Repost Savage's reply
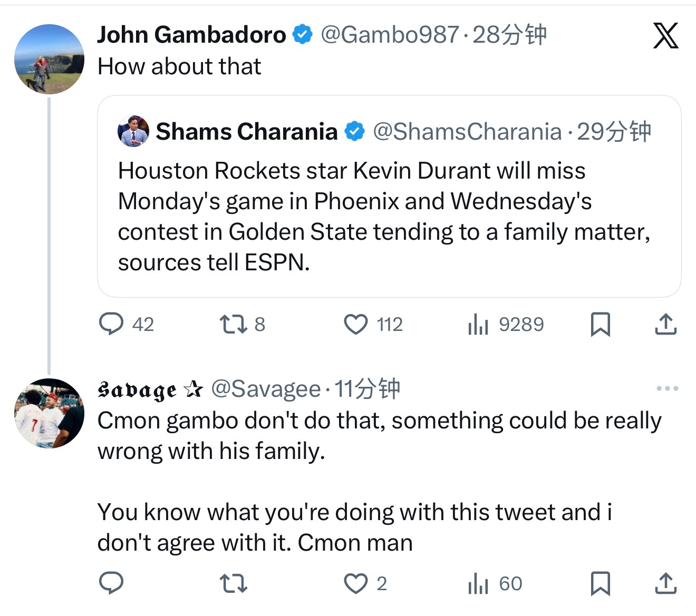 tap(233, 583)
